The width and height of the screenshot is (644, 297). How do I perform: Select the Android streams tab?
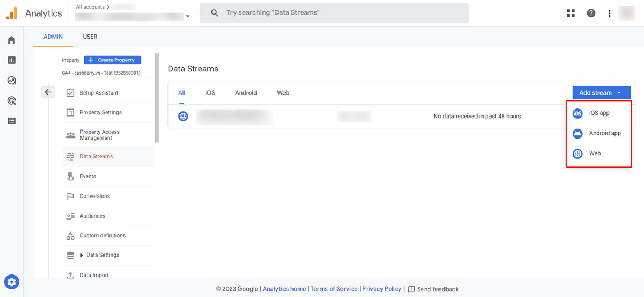click(246, 93)
